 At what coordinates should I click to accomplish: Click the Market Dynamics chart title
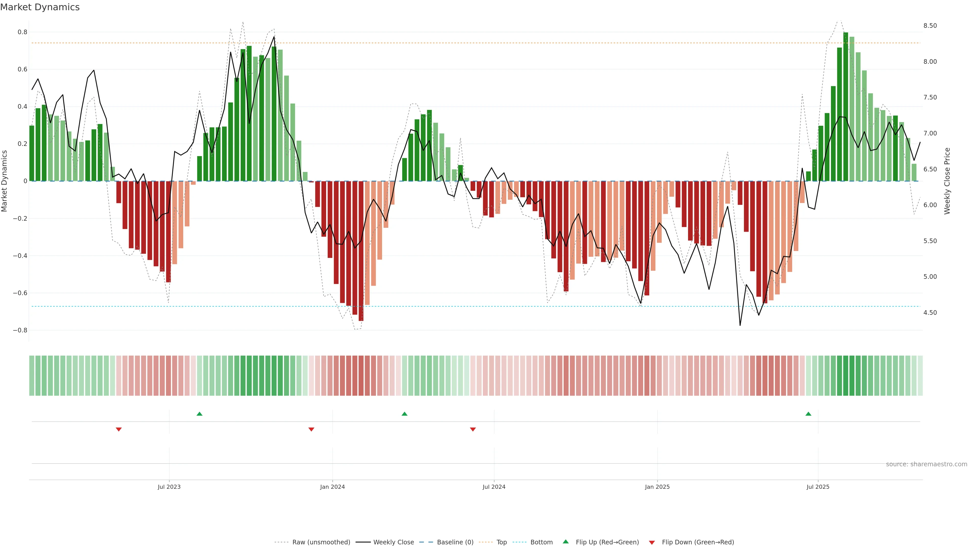(x=40, y=7)
